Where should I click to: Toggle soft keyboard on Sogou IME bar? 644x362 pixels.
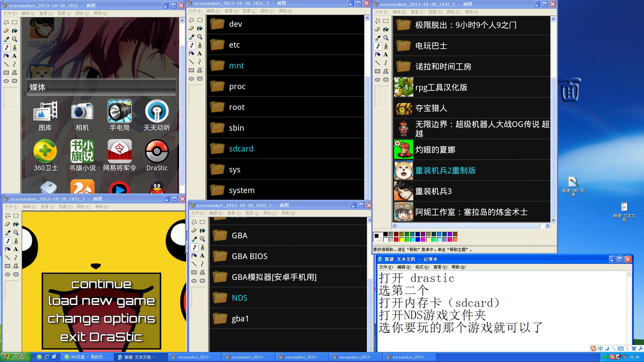point(621,349)
